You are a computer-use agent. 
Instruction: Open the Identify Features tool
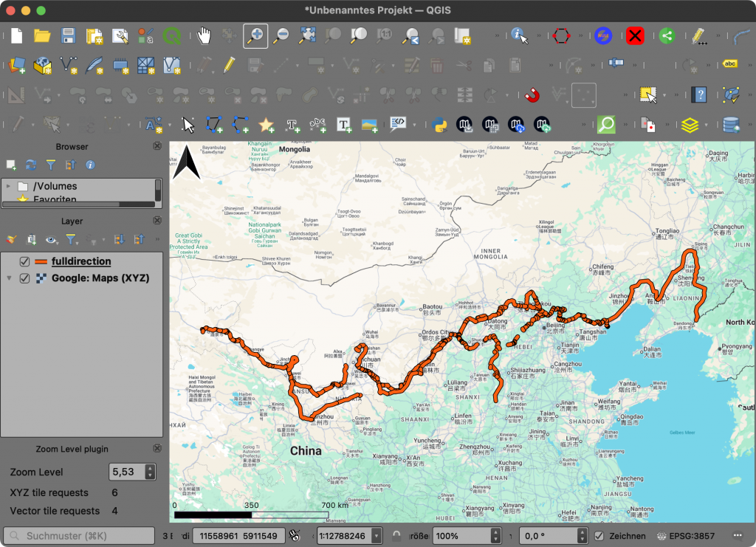(x=519, y=35)
